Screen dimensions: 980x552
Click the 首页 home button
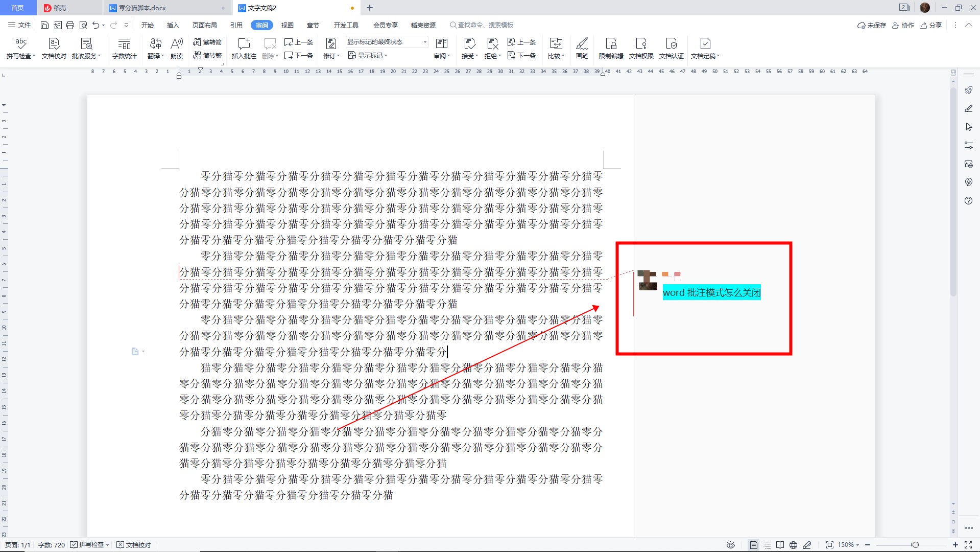click(x=17, y=8)
